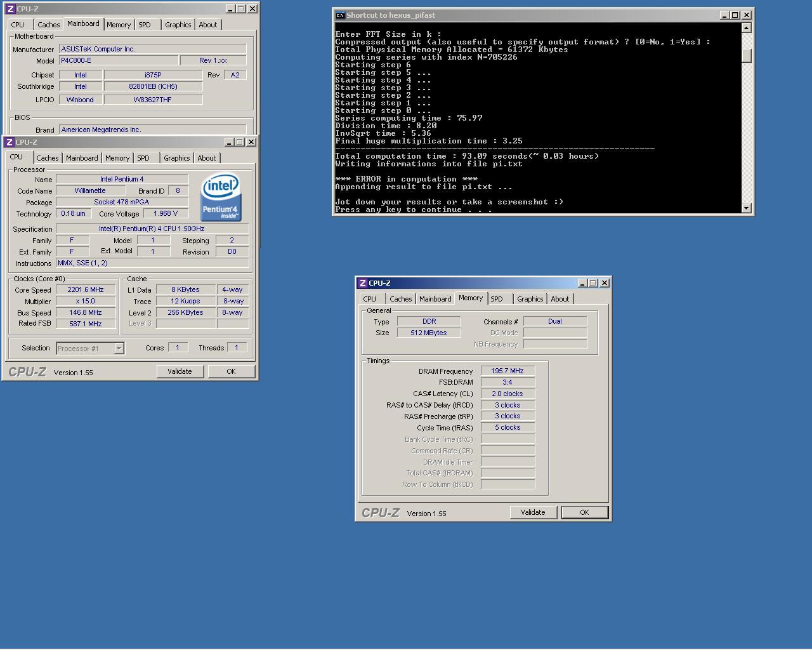This screenshot has width=812, height=650.
Task: Click the command prompt icon in pifast title bar
Action: (340, 15)
